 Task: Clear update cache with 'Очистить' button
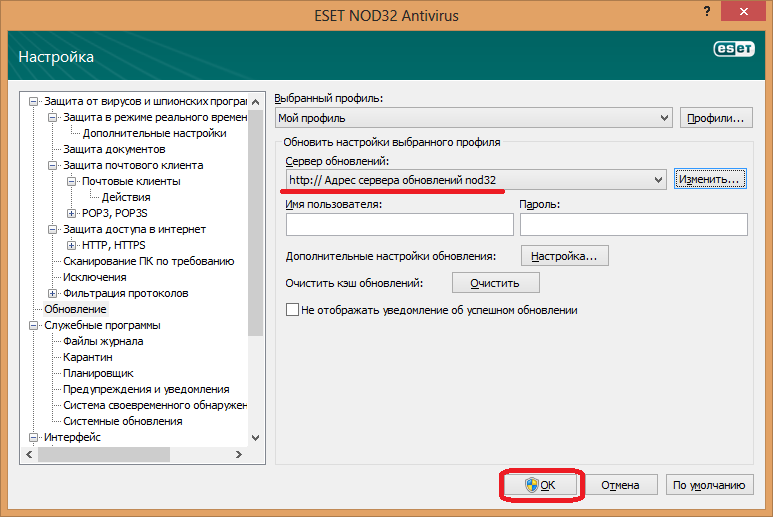pos(495,283)
